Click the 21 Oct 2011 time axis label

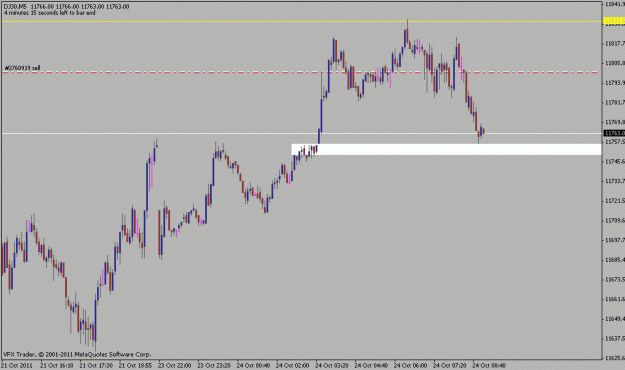[x=17, y=365]
